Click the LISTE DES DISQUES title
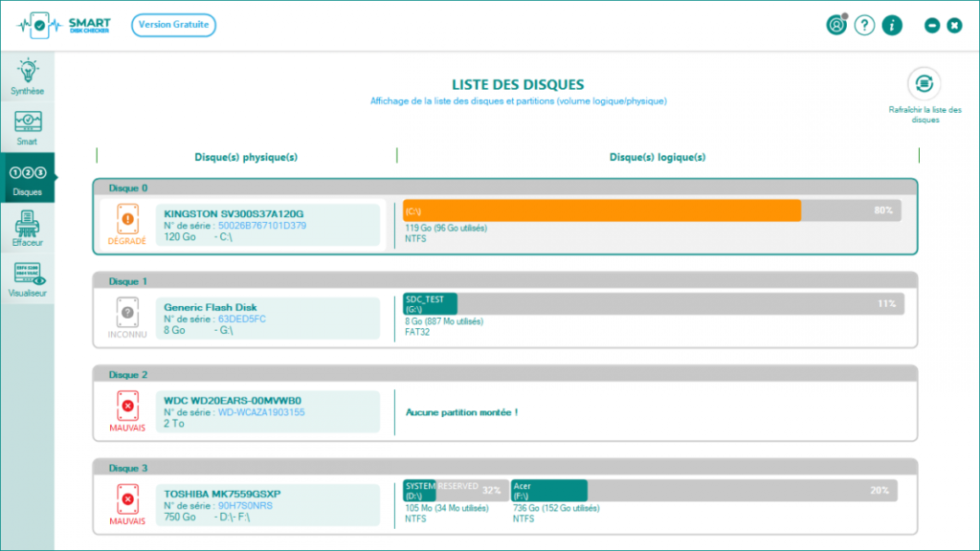 click(518, 84)
